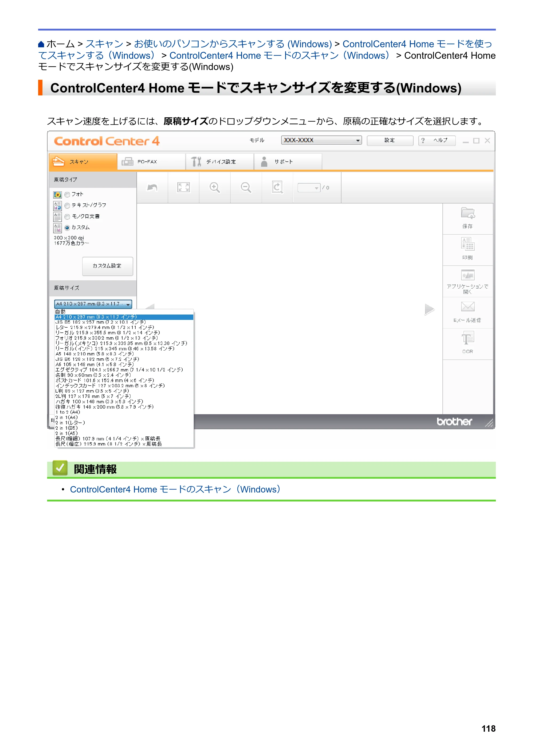
Task: Click the 保存 (Save) folder icon
Action: point(467,213)
